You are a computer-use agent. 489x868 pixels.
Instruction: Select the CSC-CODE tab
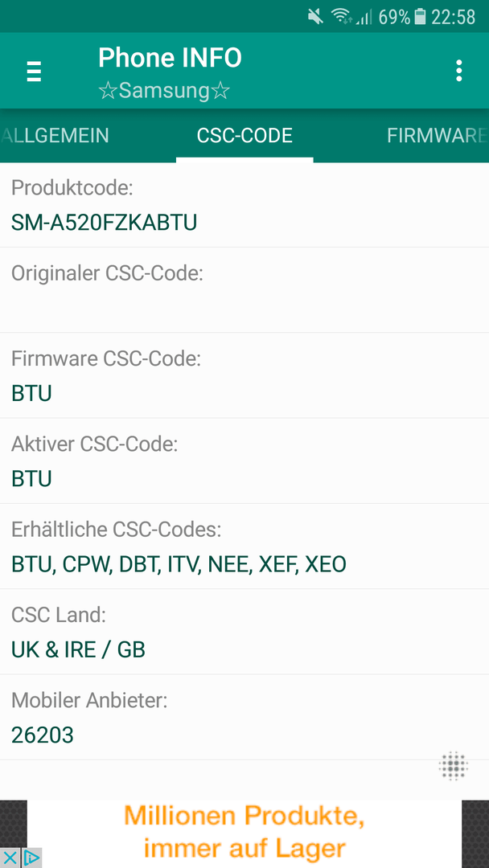click(244, 136)
